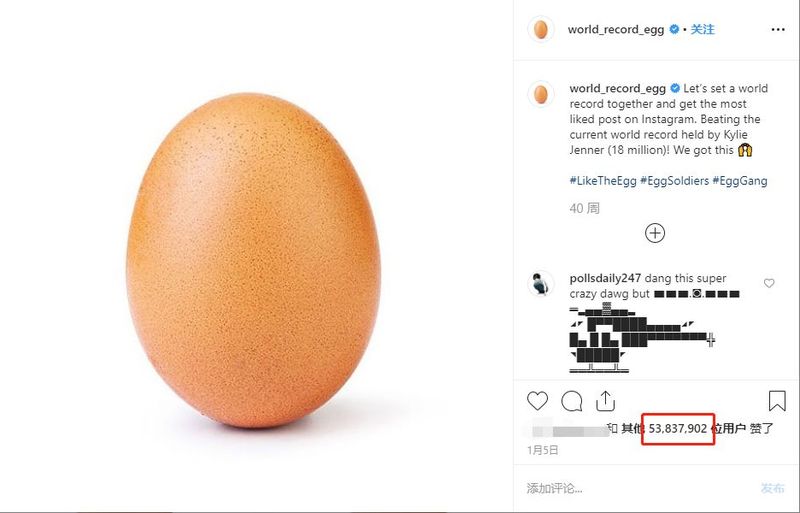Click the comment speech bubble icon
The height and width of the screenshot is (513, 800).
pyautogui.click(x=572, y=401)
